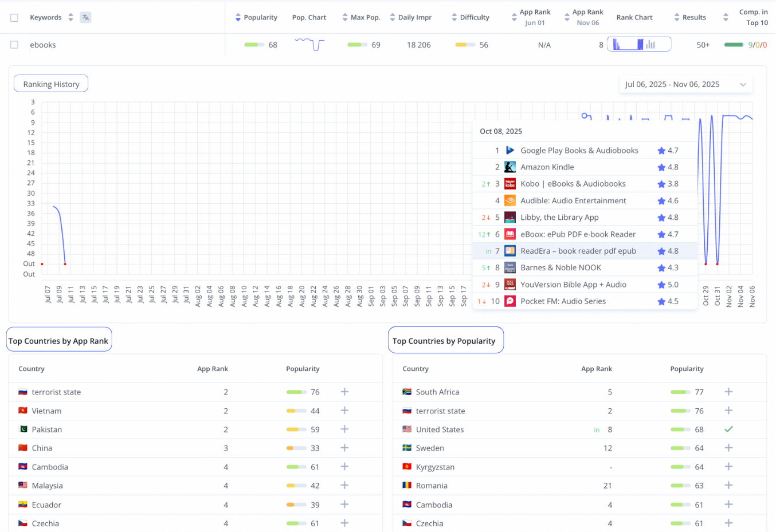Click the Google Play Books app icon

[x=510, y=151]
